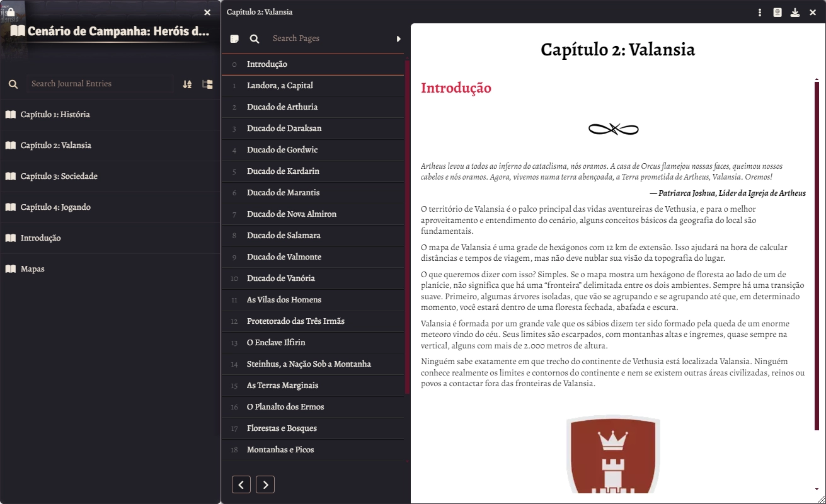This screenshot has width=826, height=504.
Task: Select the Ducado de Gordwic page
Action: 313,150
